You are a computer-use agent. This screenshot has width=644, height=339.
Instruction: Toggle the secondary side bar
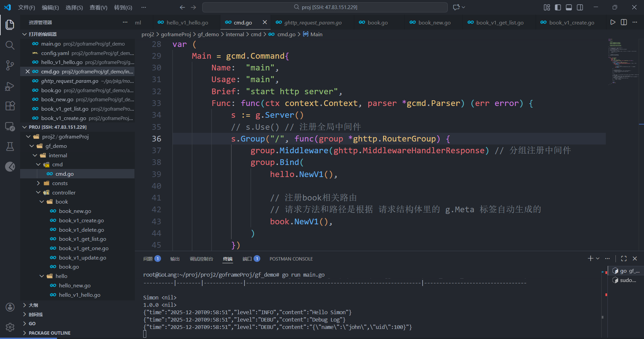[x=580, y=7]
